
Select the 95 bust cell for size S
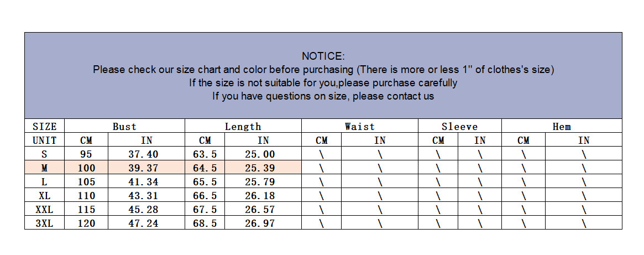(x=87, y=154)
